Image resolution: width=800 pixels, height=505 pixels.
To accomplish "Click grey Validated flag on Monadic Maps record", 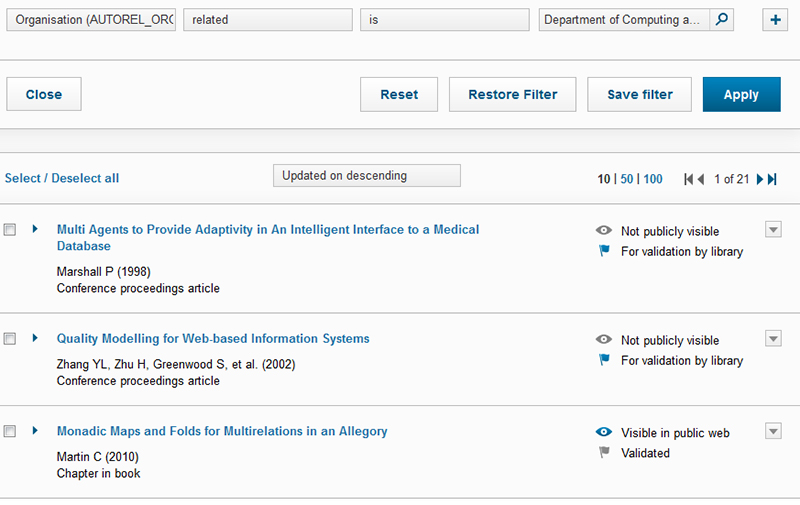I will click(x=603, y=453).
